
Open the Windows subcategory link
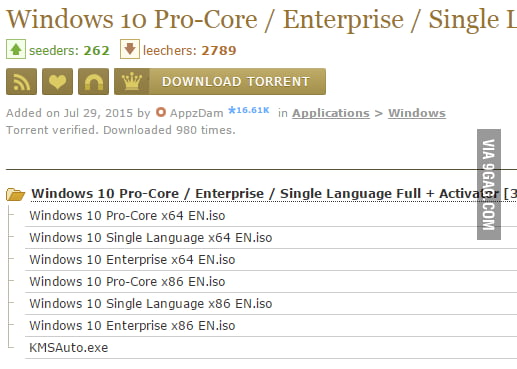click(417, 113)
